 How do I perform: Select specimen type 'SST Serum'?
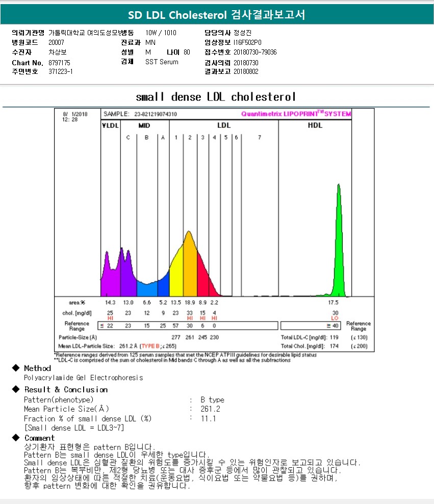(x=162, y=62)
